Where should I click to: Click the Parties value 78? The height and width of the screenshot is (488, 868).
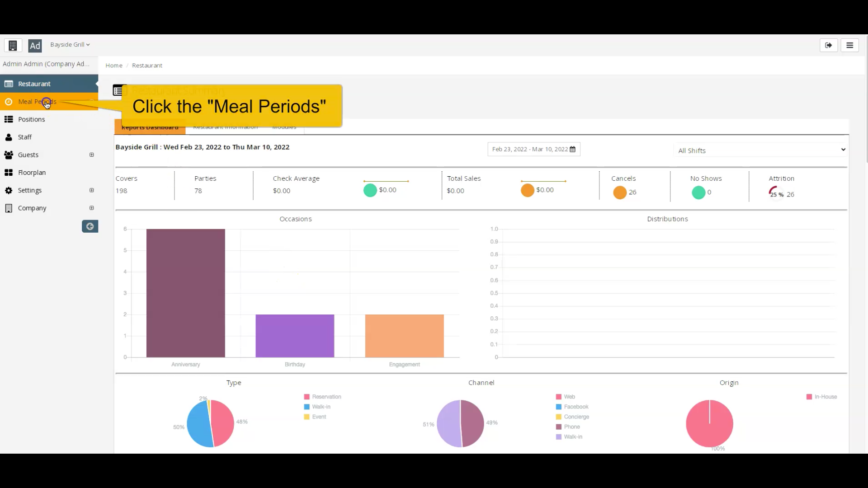(198, 191)
